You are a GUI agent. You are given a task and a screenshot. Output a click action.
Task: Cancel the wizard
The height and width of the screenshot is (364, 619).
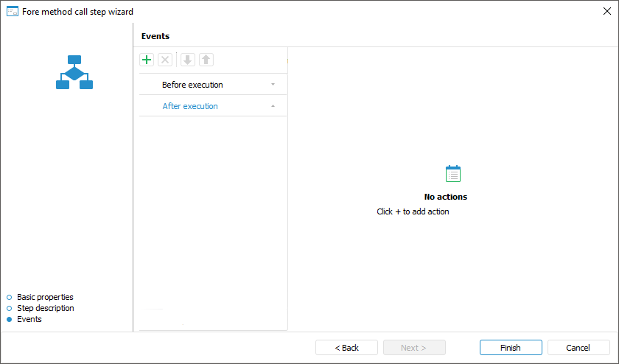point(578,348)
